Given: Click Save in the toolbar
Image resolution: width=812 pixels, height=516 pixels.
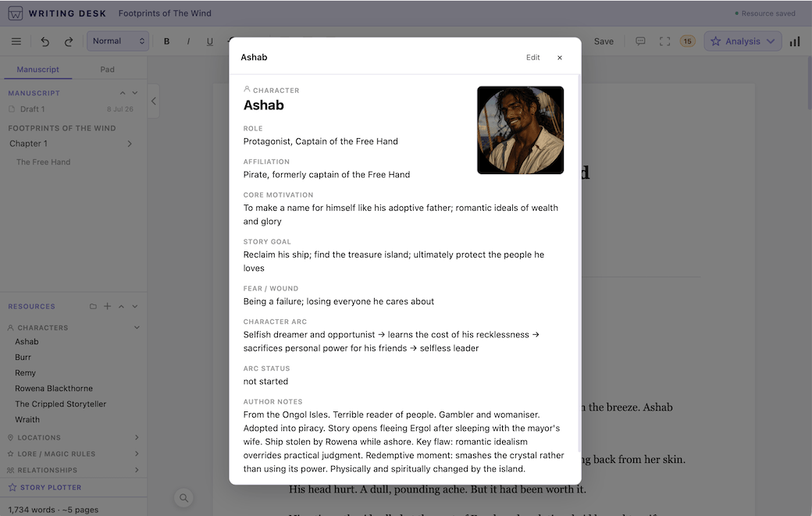Looking at the screenshot, I should 604,41.
